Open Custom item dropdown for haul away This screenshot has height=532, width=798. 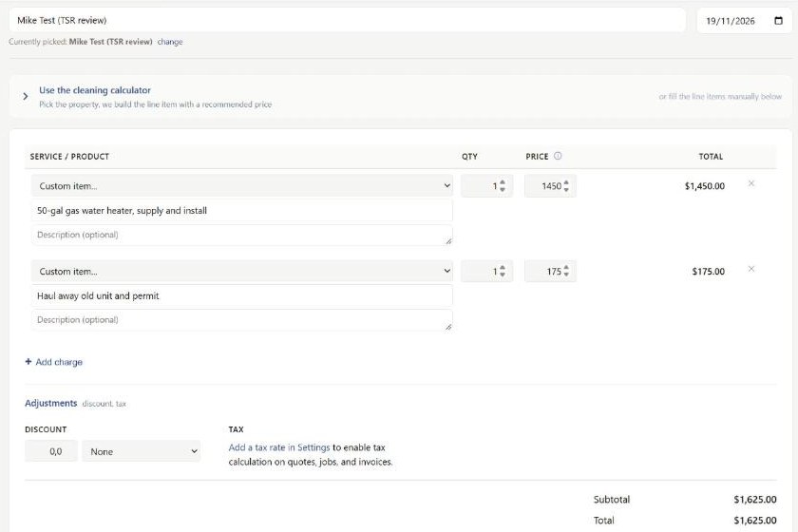(241, 272)
